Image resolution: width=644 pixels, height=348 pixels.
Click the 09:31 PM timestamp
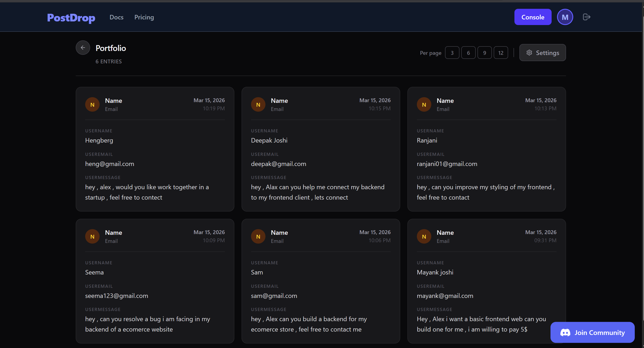pyautogui.click(x=545, y=240)
